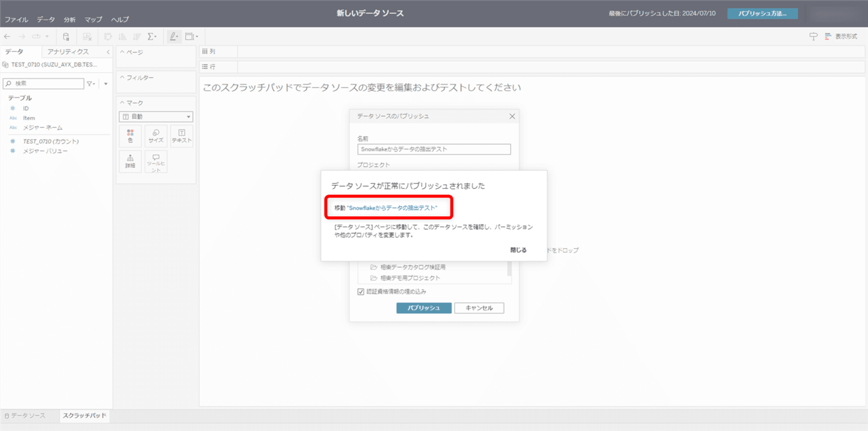Select the TEST_0710 (カウント) field
Screen dimensions: 868x431
[51, 141]
